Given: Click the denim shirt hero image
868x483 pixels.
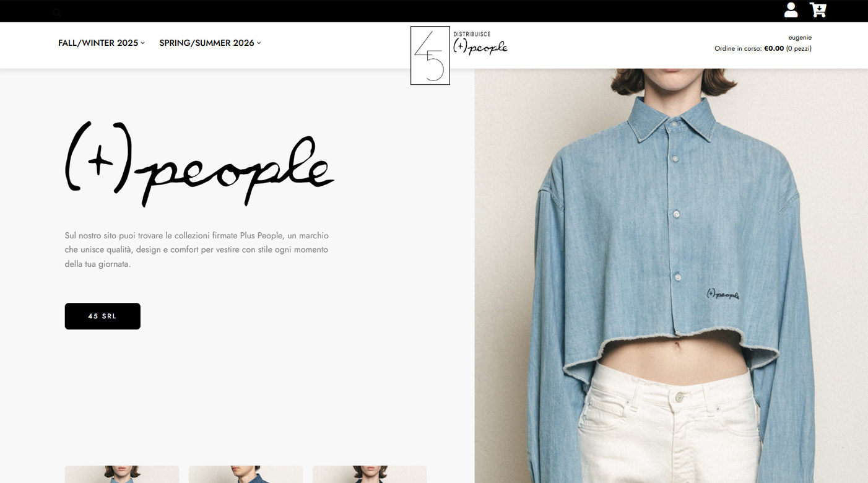Looking at the screenshot, I should [671, 276].
